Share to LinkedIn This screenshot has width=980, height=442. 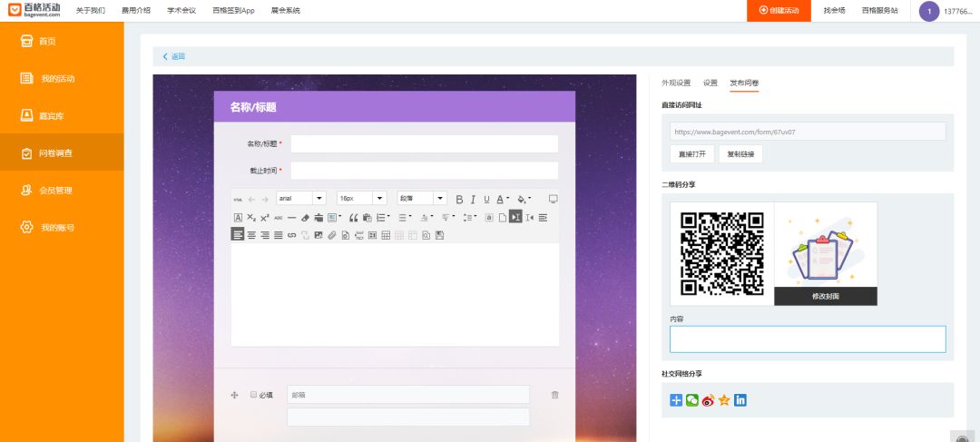740,400
